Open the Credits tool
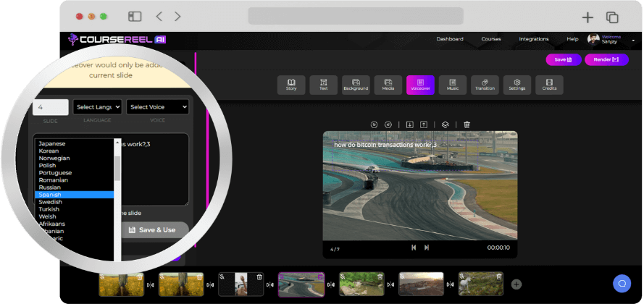 point(549,85)
